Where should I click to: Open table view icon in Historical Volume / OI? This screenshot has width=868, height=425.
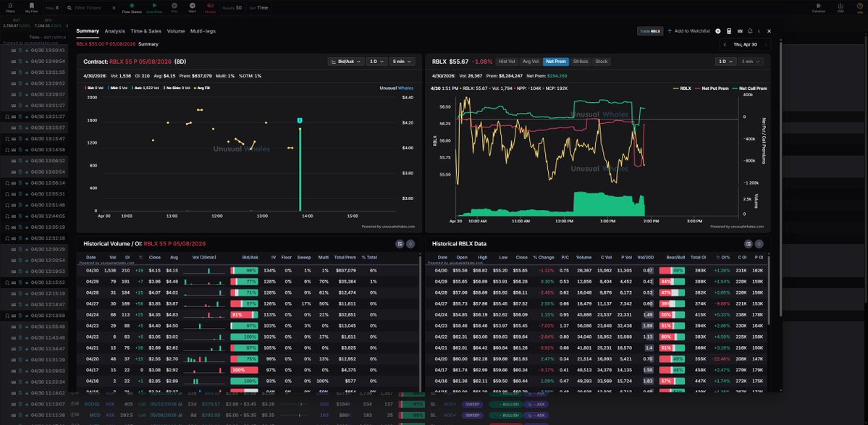pyautogui.click(x=400, y=243)
